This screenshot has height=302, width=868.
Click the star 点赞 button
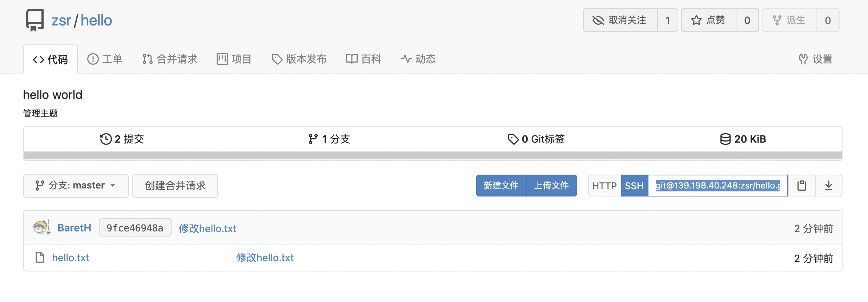pos(709,20)
